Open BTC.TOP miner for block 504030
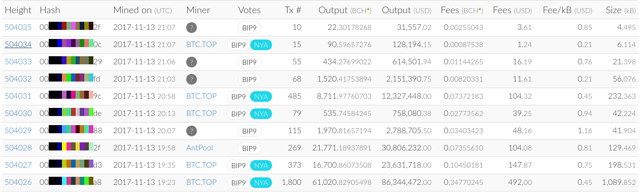The width and height of the screenshot is (644, 193). 201,113
